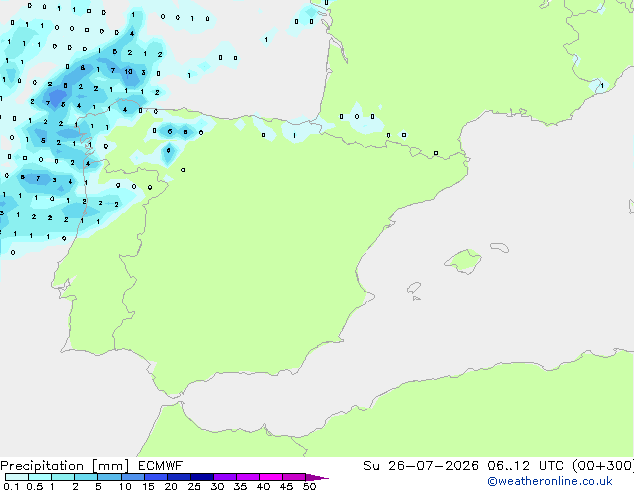The image size is (634, 490).
Task: Click the 'Precipitation [mm]' title text
Action: coord(65,466)
